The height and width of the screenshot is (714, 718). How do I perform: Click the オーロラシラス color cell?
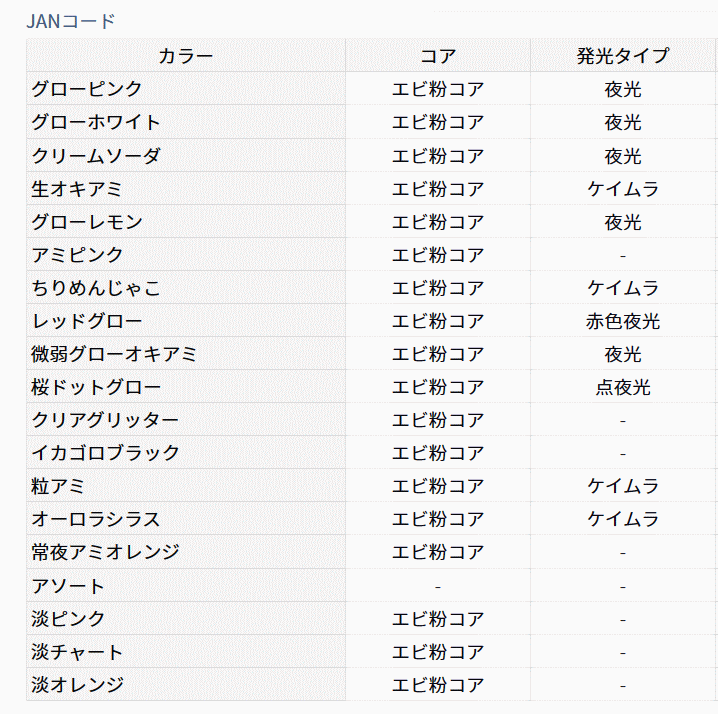click(x=95, y=519)
